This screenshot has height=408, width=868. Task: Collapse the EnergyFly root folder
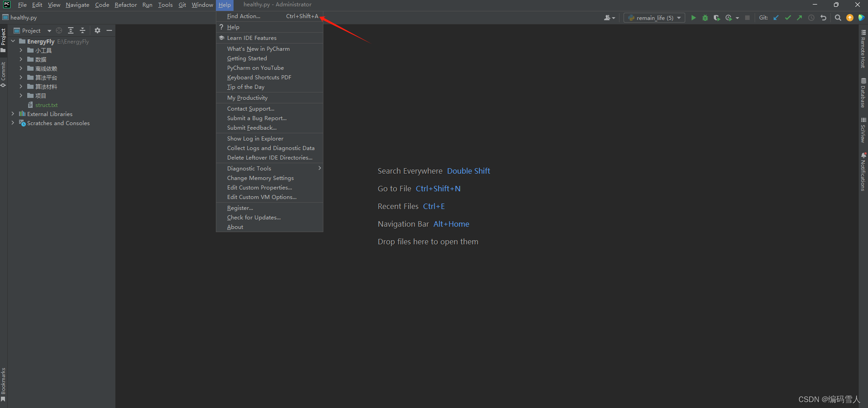(x=13, y=41)
